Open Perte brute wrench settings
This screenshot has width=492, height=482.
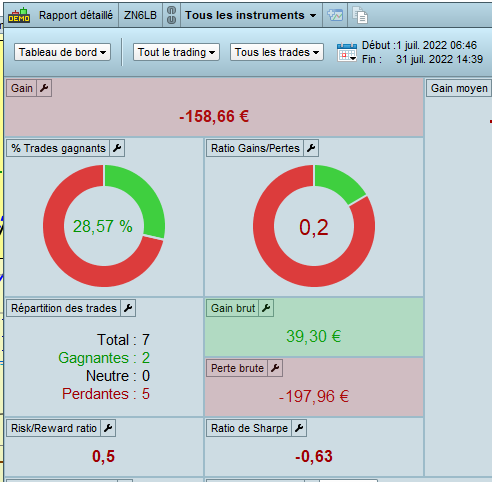pos(275,368)
